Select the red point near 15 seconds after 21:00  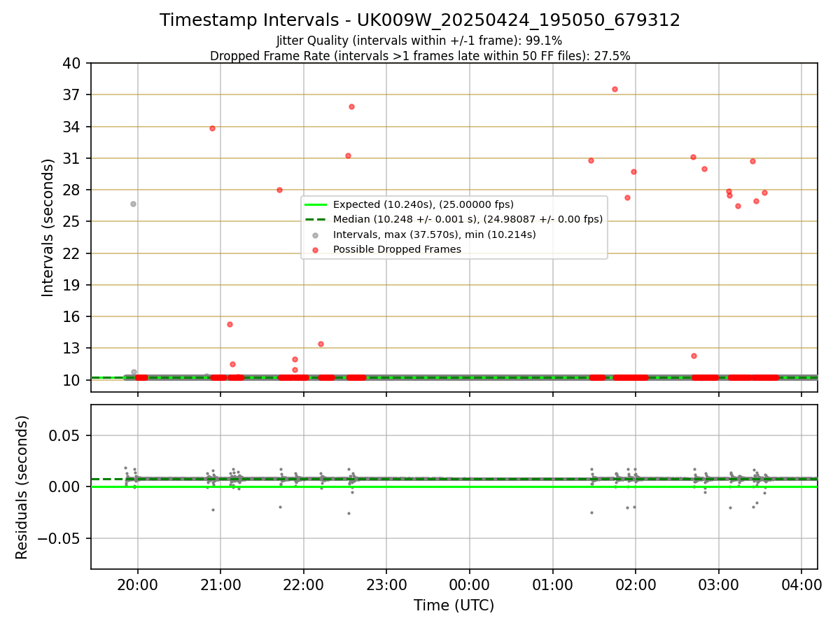(x=230, y=324)
